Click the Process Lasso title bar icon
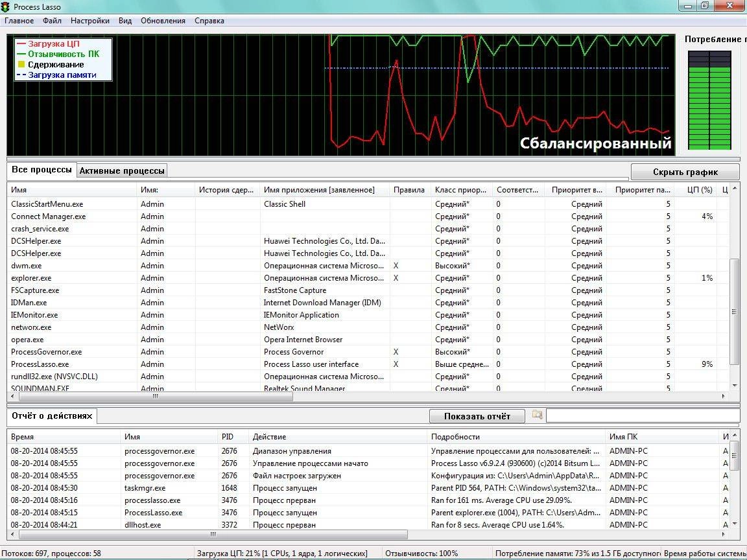The image size is (747, 560). tap(5, 6)
